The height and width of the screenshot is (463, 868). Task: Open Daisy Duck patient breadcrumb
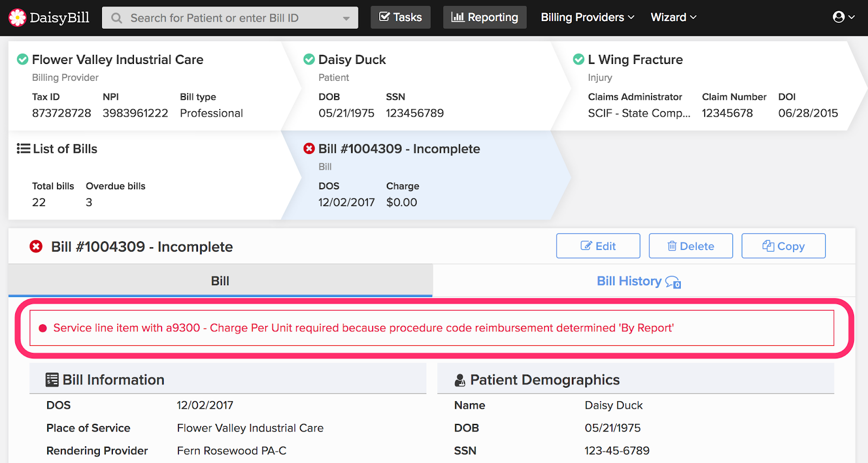click(x=352, y=60)
